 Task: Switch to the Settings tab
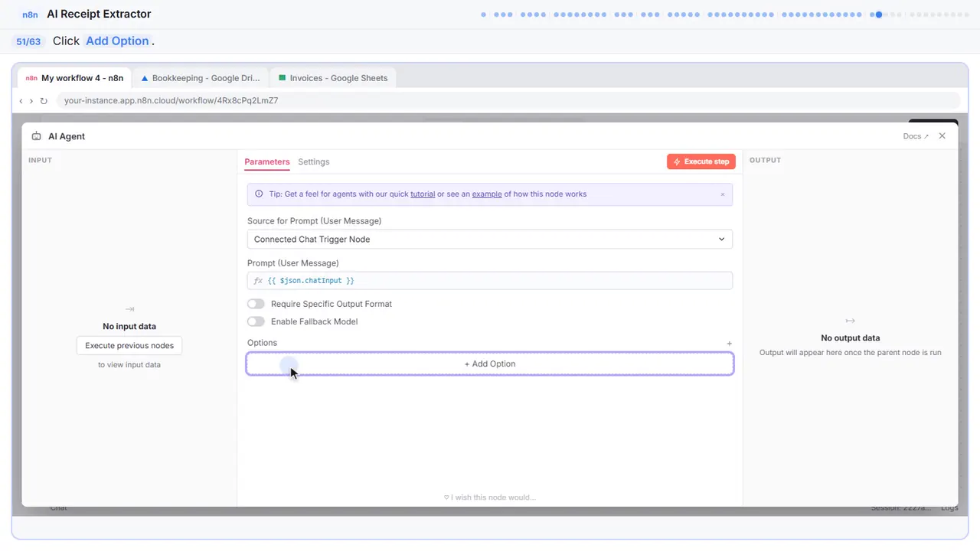314,161
